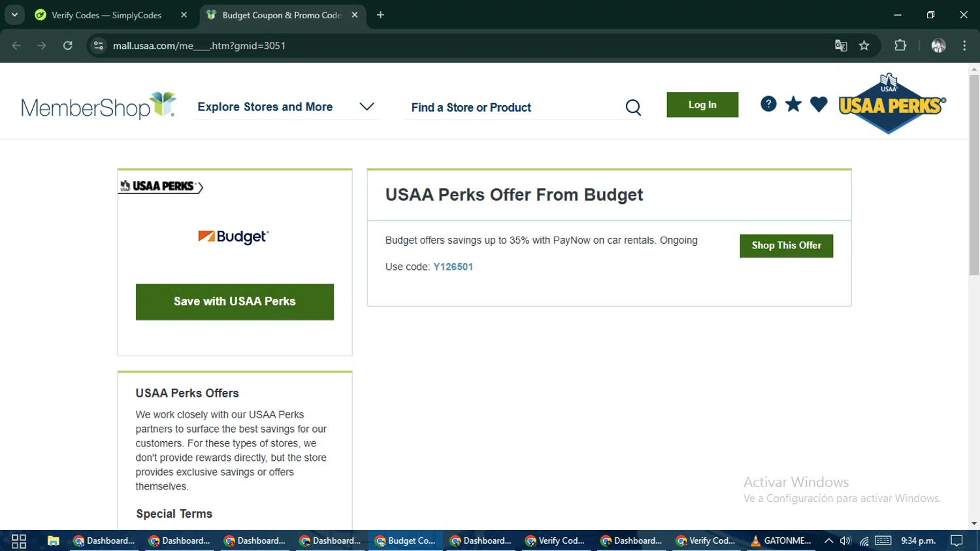Open a new browser tab
Screen dimensions: 980x551
[x=380, y=15]
